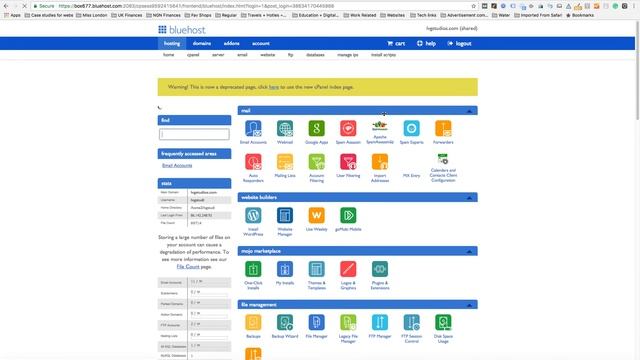This screenshot has height=360, width=640.
Task: Open the website submenu item
Action: point(268,55)
